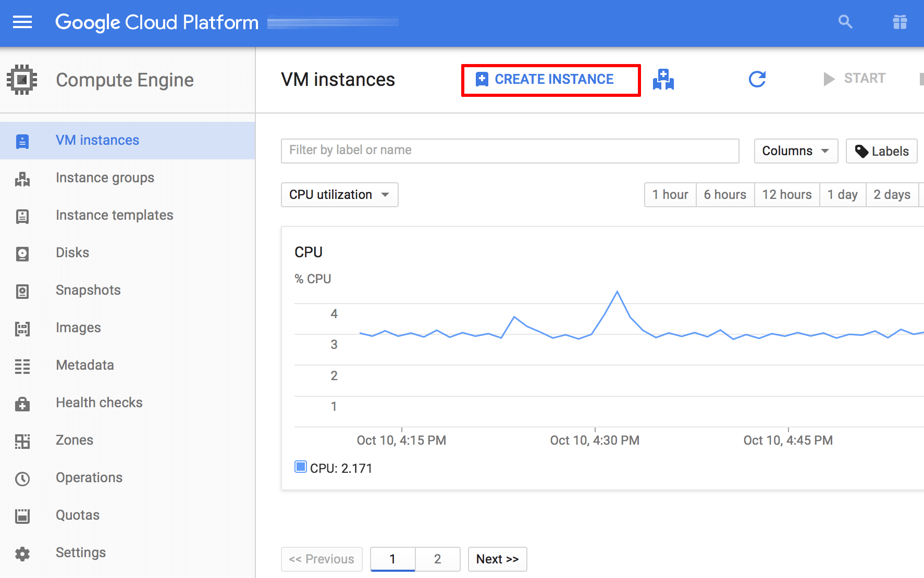Open the gift icon in header
The height and width of the screenshot is (578, 924).
tap(900, 22)
